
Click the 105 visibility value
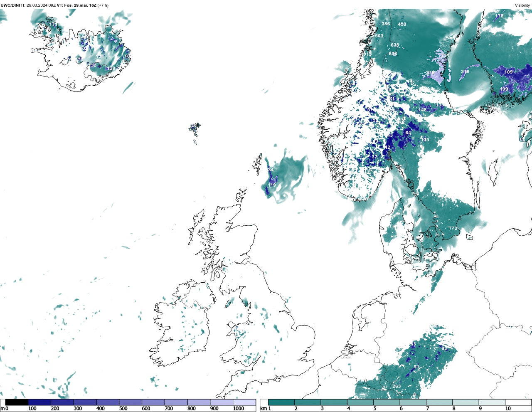[x=425, y=140]
